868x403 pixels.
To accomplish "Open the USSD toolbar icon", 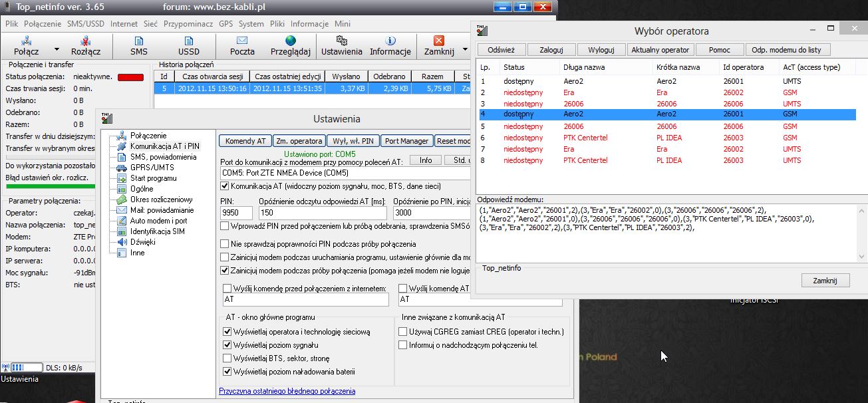I will tap(188, 42).
